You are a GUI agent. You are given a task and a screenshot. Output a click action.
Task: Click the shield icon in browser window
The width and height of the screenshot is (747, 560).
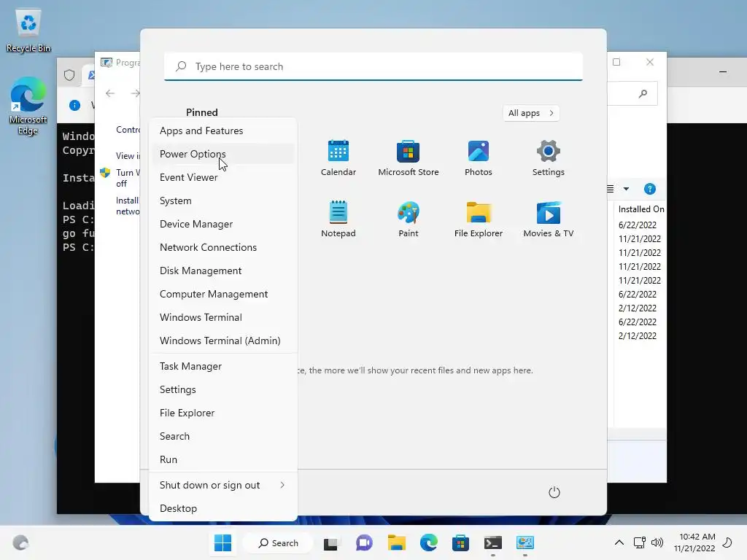coord(69,75)
